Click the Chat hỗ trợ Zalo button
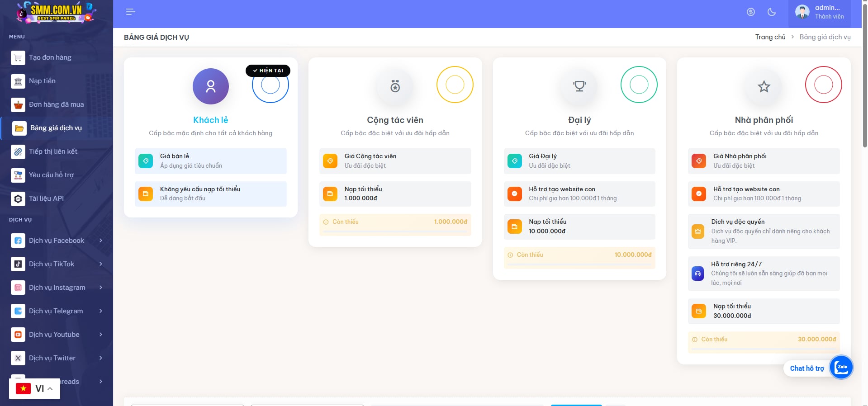Viewport: 868px width, 406px height. [841, 368]
